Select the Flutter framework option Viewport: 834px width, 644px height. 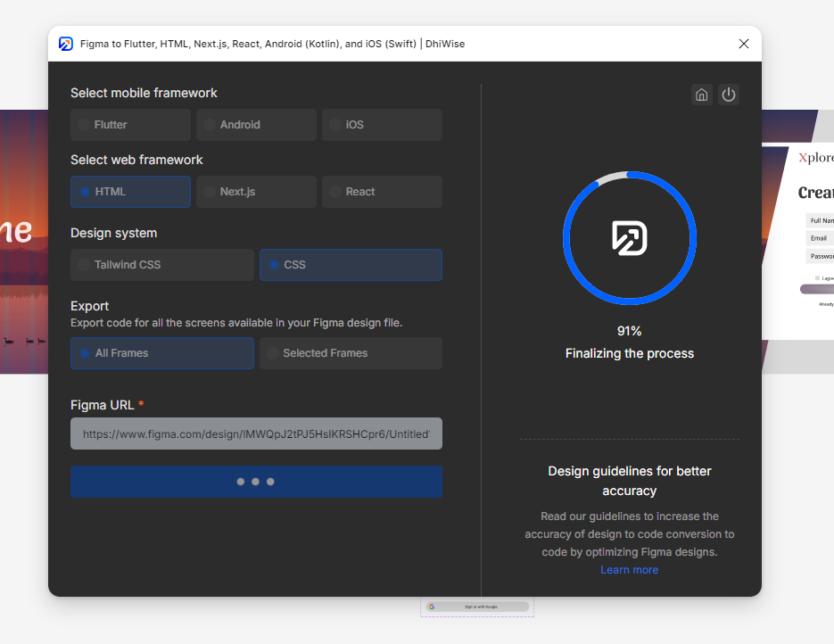point(130,125)
